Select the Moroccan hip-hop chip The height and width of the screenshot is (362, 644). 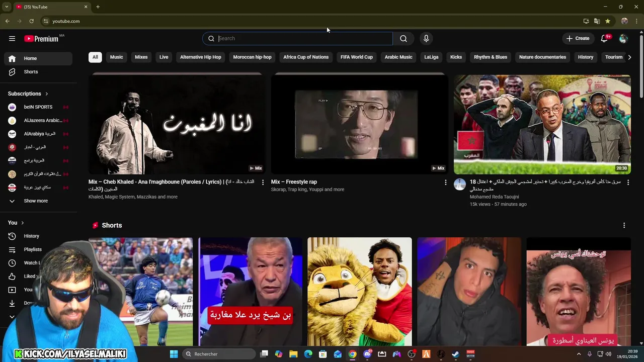click(x=252, y=57)
